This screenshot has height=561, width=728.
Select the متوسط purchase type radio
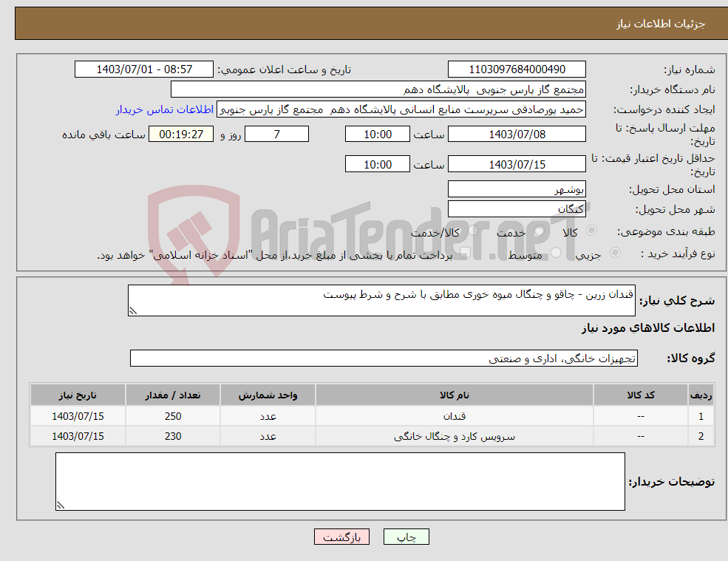pos(556,253)
